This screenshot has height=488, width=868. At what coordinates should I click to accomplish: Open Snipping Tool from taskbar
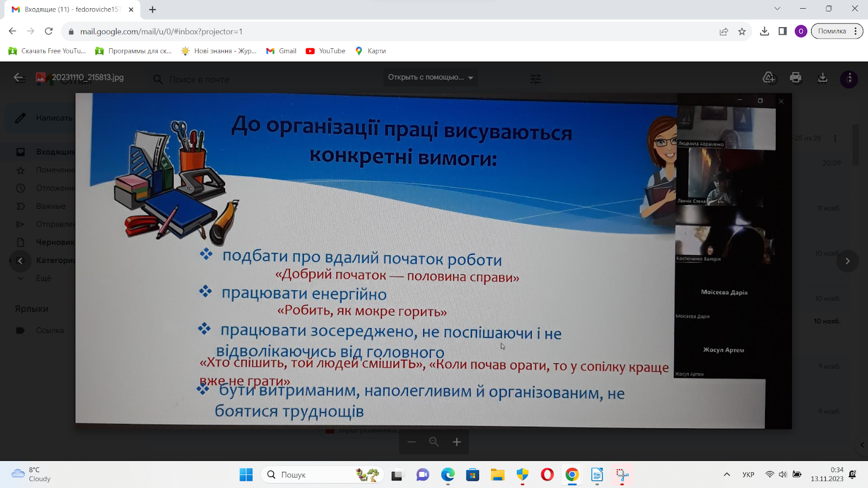(x=622, y=475)
